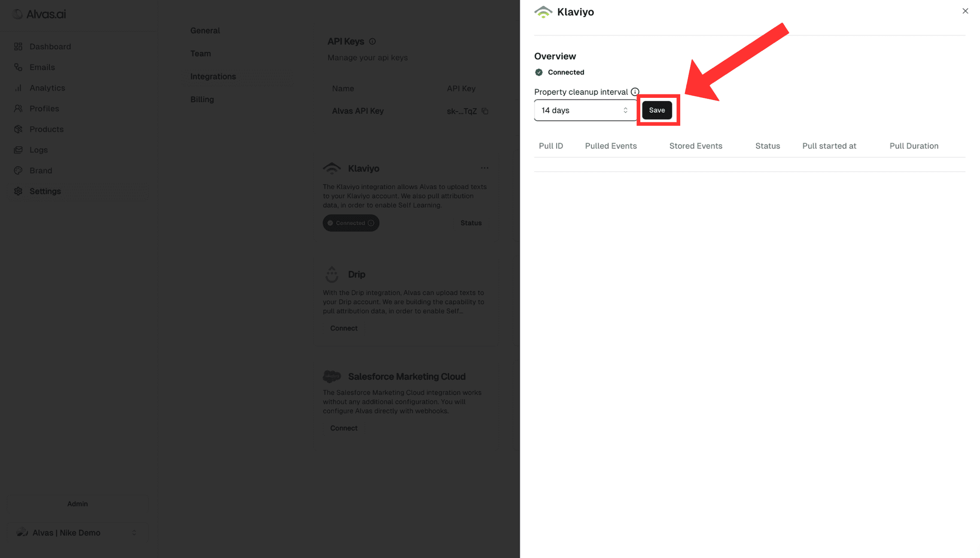Click the Pull ID column header
Image resolution: width=980 pixels, height=558 pixels.
tap(551, 146)
